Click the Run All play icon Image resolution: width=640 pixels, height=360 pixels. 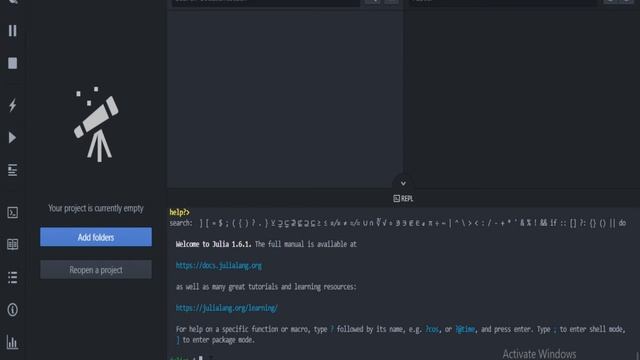point(12,138)
